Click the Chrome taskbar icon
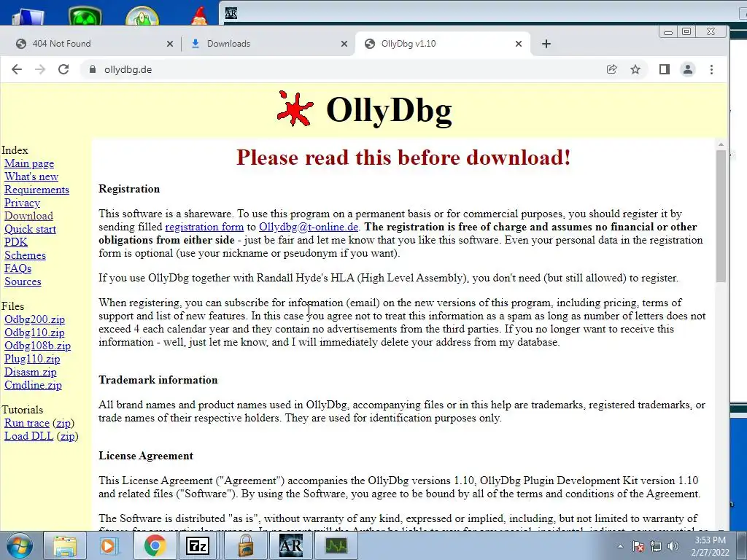Screen dimensions: 747x560 click(155, 545)
